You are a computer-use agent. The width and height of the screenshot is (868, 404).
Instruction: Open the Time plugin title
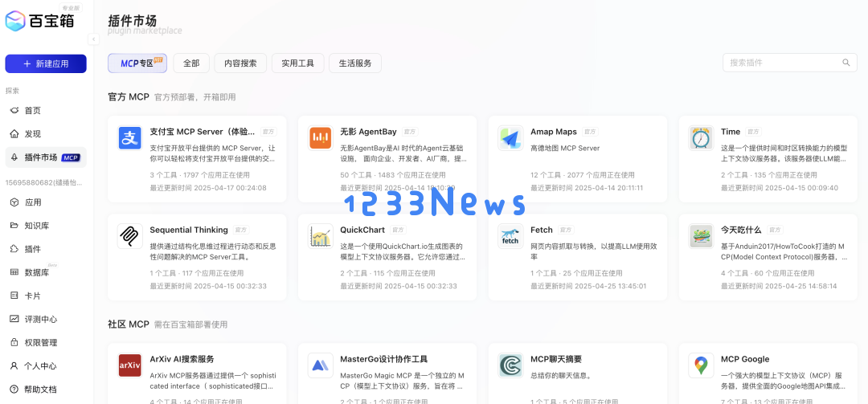[x=731, y=132]
